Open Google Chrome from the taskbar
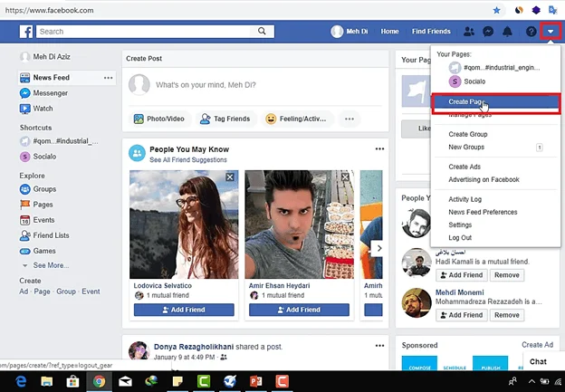The image size is (565, 392). point(98,381)
